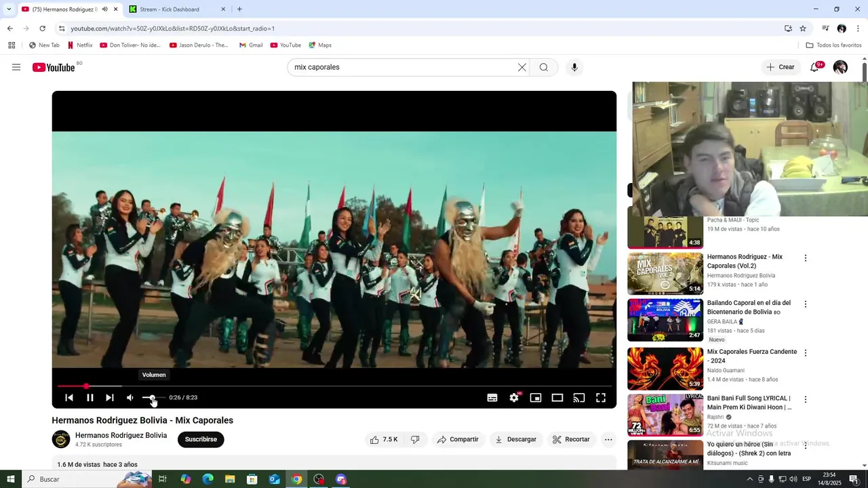Viewport: 868px width, 488px height.
Task: Open more actions ellipsis below the video
Action: [608, 439]
